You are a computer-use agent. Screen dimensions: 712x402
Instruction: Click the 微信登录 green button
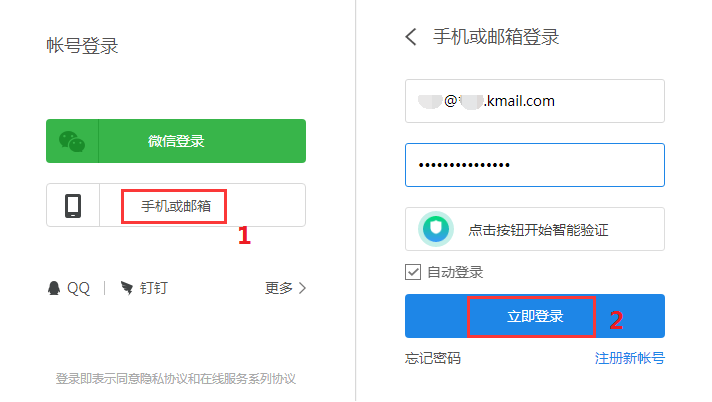[176, 141]
